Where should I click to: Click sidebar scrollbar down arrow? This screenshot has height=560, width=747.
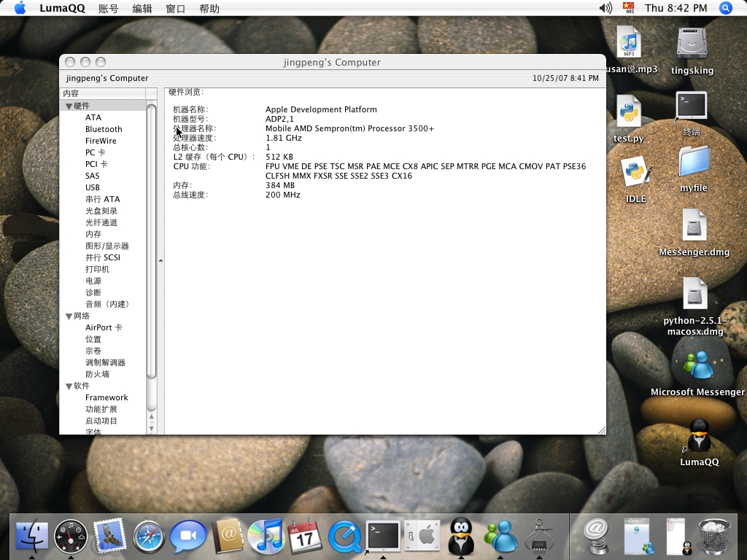pos(152,429)
